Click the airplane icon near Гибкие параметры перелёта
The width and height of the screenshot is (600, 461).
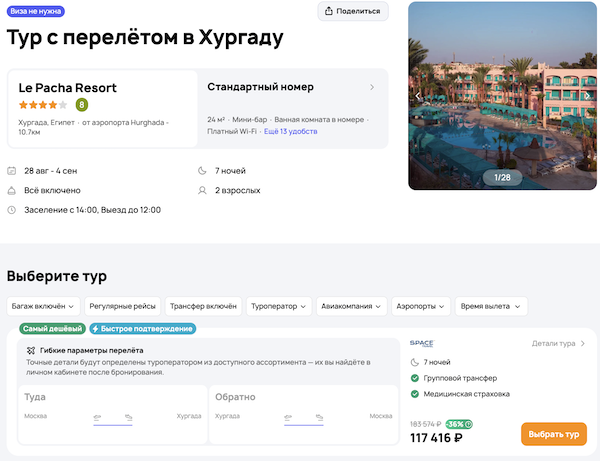click(x=31, y=351)
